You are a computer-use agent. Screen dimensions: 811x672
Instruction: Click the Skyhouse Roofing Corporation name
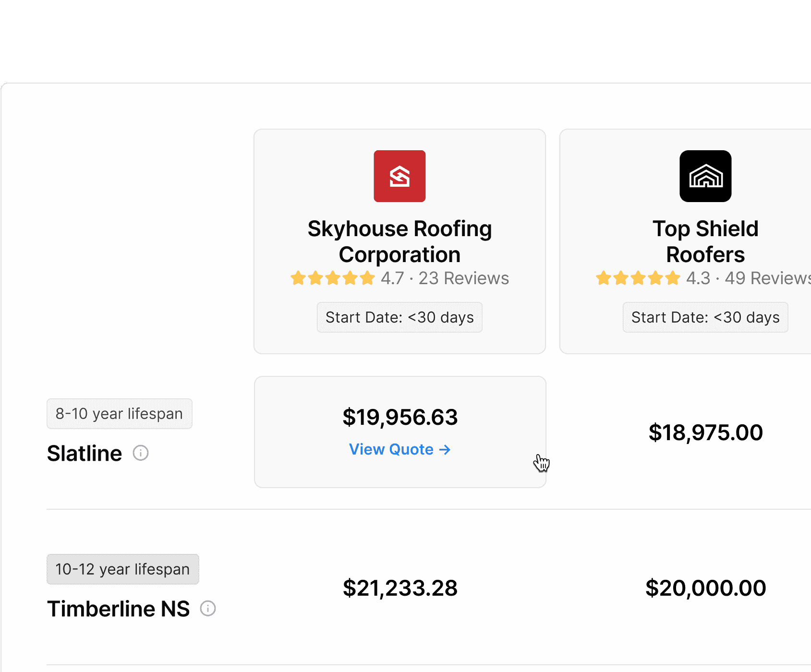coord(399,241)
